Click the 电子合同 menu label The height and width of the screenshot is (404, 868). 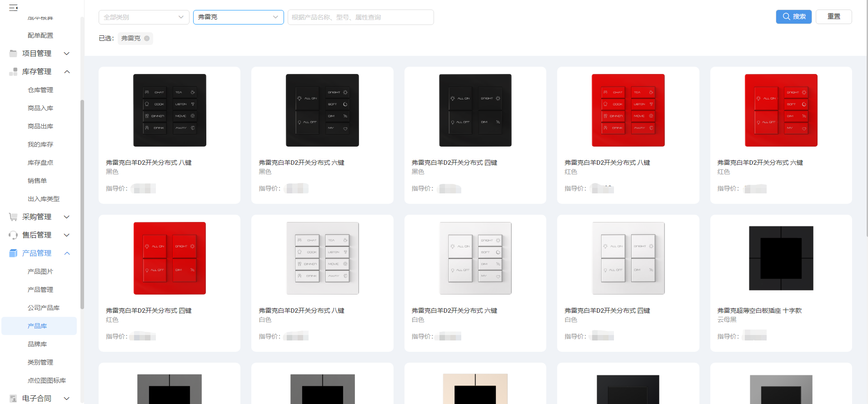[37, 399]
